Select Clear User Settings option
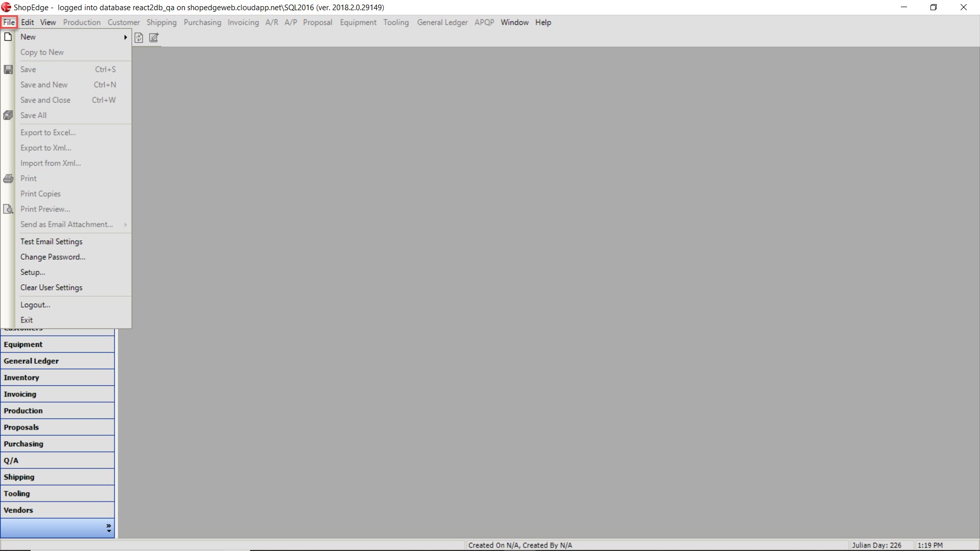The height and width of the screenshot is (551, 980). coord(51,287)
